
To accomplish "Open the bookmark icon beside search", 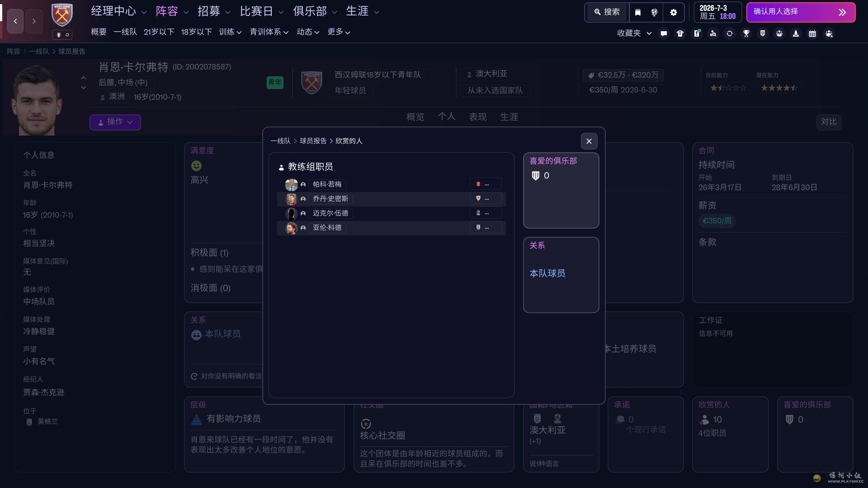I will (x=638, y=12).
